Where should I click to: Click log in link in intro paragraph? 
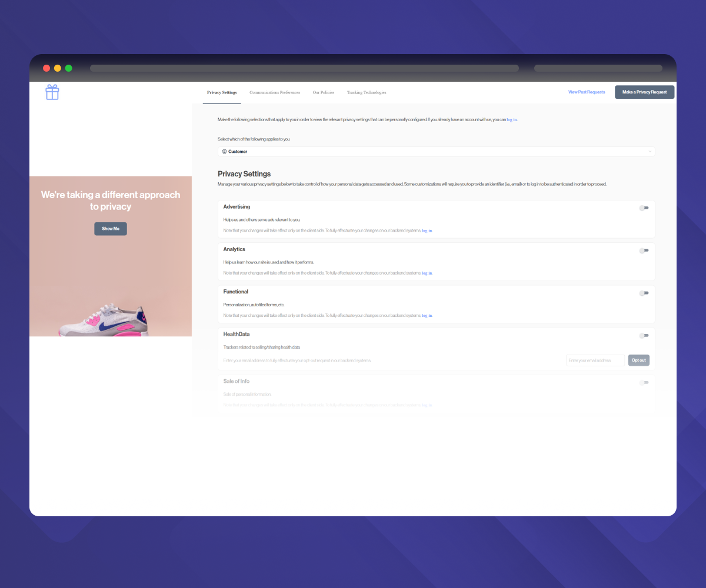click(x=512, y=119)
